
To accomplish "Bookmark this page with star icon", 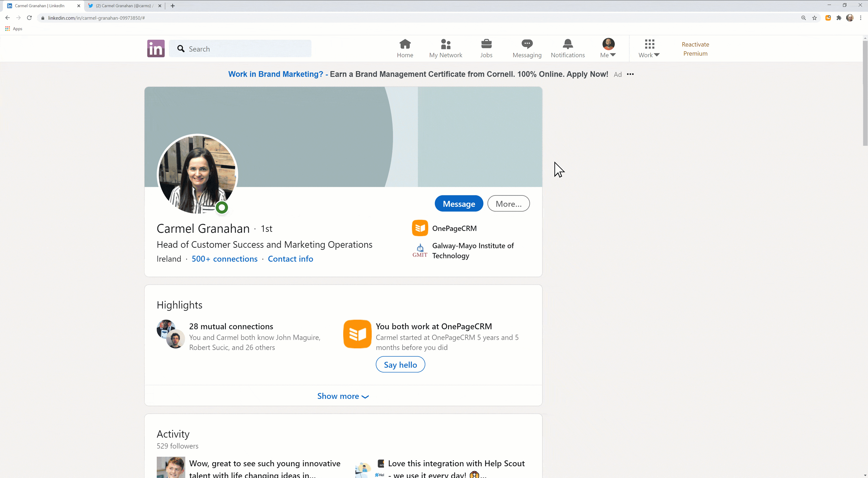I will pos(814,18).
